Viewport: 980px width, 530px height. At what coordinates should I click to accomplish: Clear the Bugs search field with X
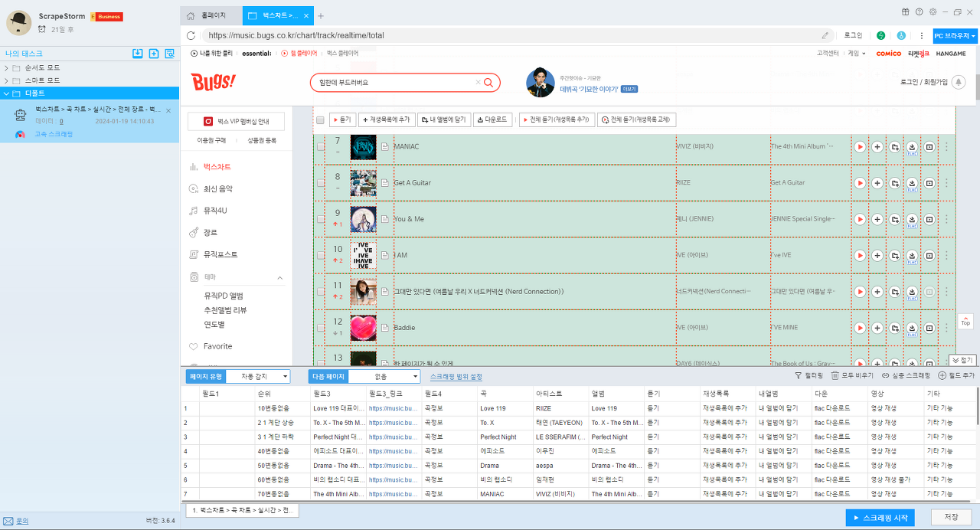[x=479, y=83]
